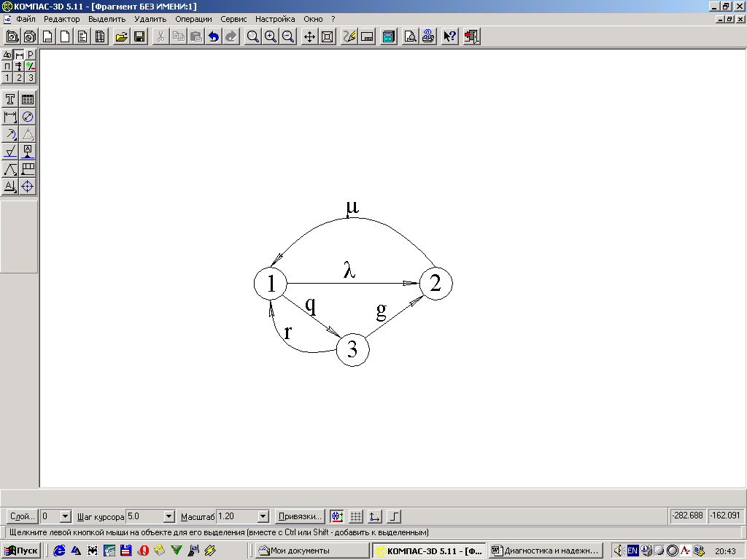Toggle local coordinate system button

(375, 516)
